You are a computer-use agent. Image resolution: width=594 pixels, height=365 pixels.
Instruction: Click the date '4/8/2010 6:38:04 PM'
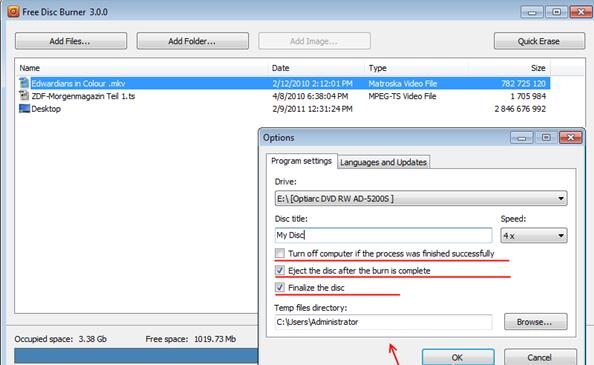pyautogui.click(x=310, y=96)
